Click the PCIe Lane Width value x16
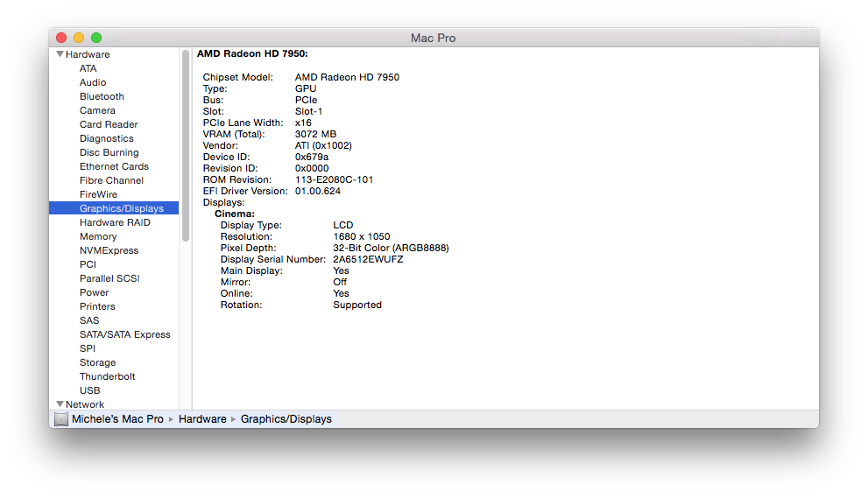The height and width of the screenshot is (498, 868). click(303, 123)
